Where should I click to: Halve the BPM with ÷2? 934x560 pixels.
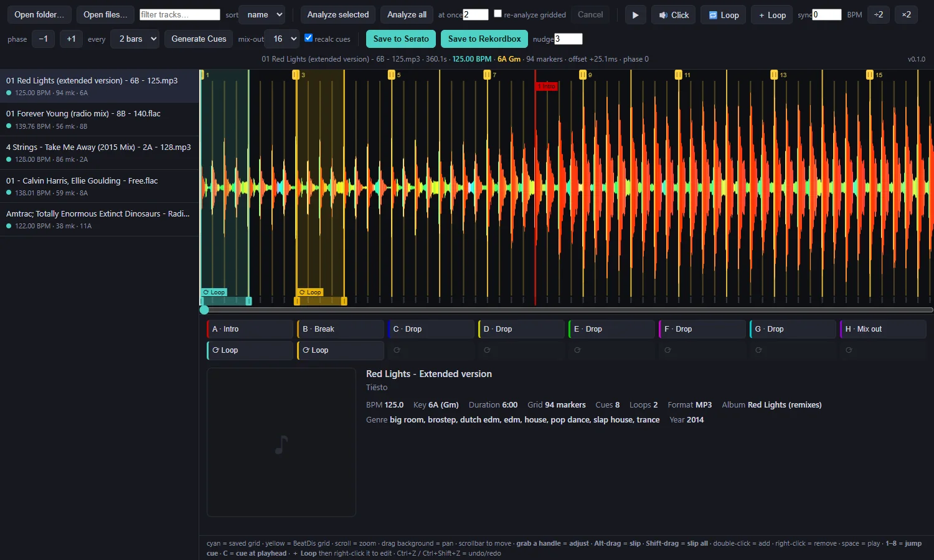pyautogui.click(x=879, y=14)
